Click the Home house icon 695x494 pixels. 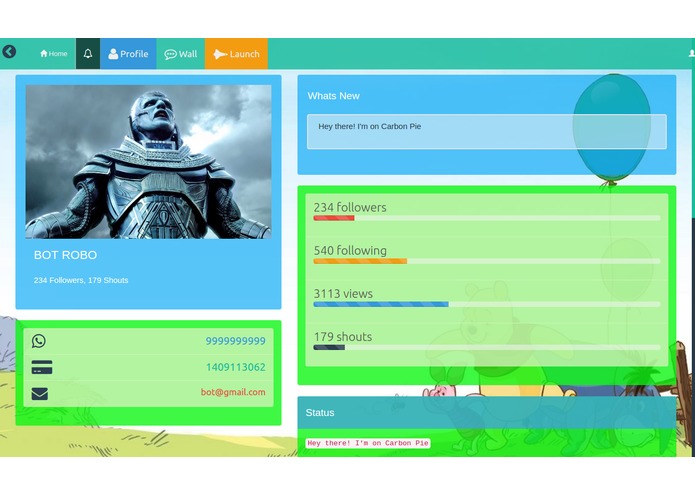pos(43,54)
